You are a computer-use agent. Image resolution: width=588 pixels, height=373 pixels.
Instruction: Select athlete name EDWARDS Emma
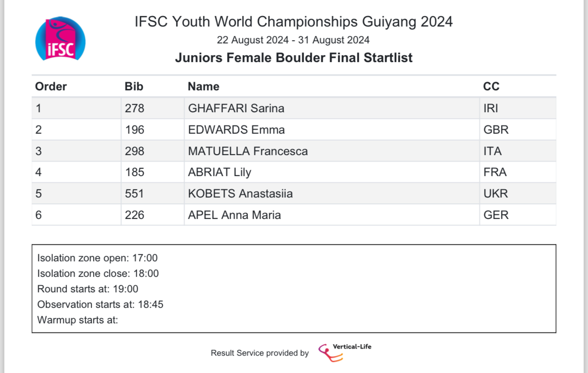[x=237, y=130]
